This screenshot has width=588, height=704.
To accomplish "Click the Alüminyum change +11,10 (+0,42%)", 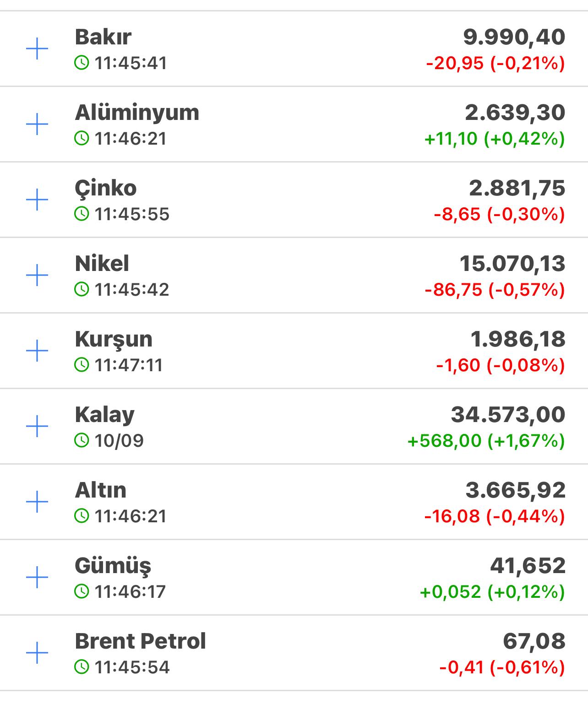I will (495, 139).
